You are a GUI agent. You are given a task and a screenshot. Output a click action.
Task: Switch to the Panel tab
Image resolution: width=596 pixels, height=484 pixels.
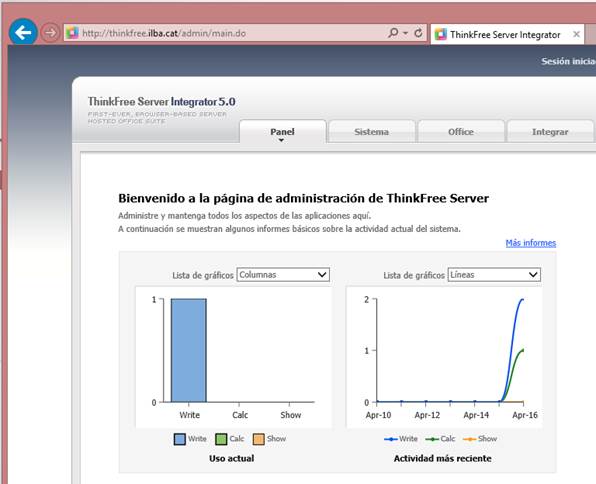pos(282,132)
